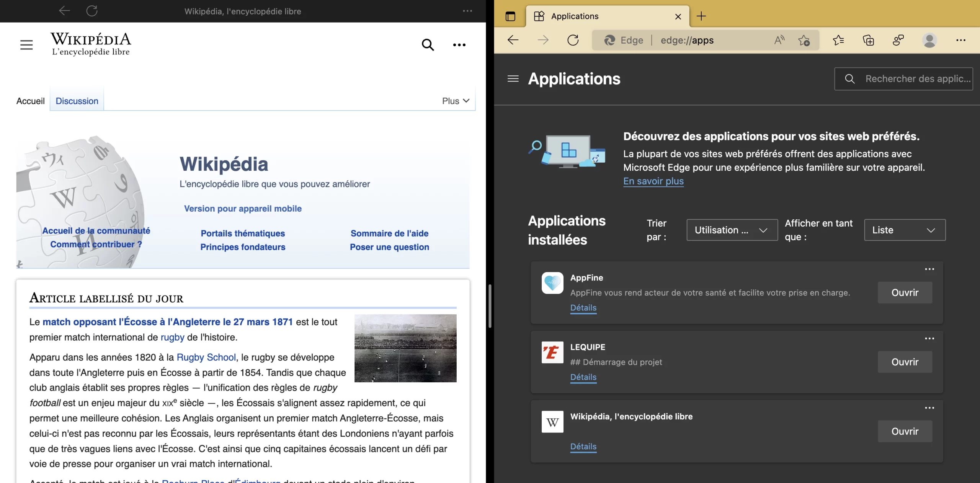Refresh the edge://apps page
This screenshot has height=483, width=980.
(x=573, y=40)
